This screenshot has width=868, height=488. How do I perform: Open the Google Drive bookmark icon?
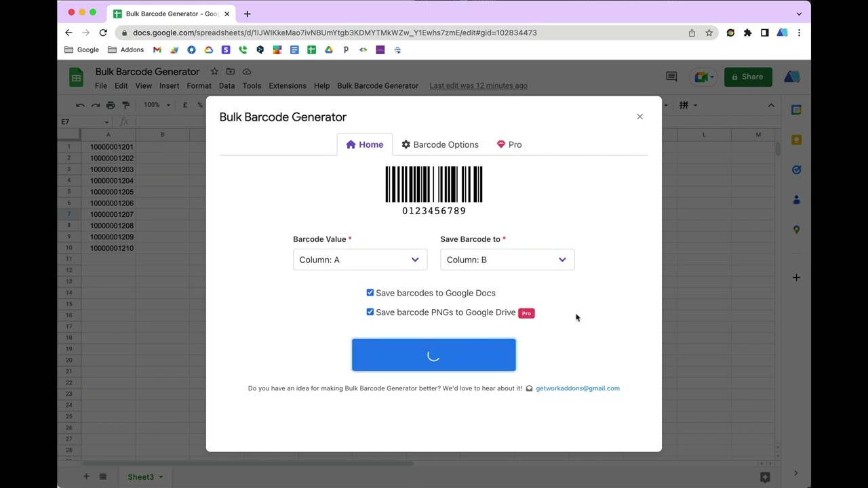coord(329,49)
